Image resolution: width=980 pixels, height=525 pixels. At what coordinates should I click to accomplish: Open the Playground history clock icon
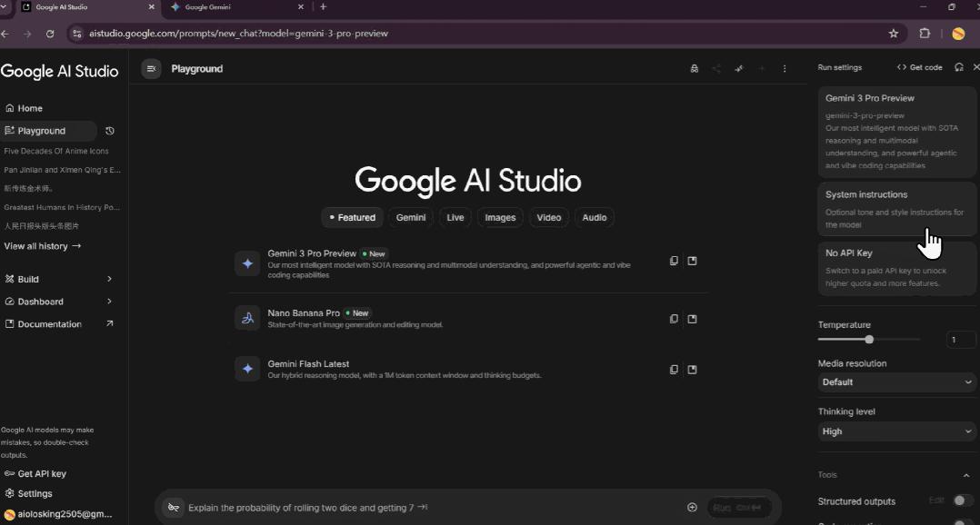(x=110, y=131)
